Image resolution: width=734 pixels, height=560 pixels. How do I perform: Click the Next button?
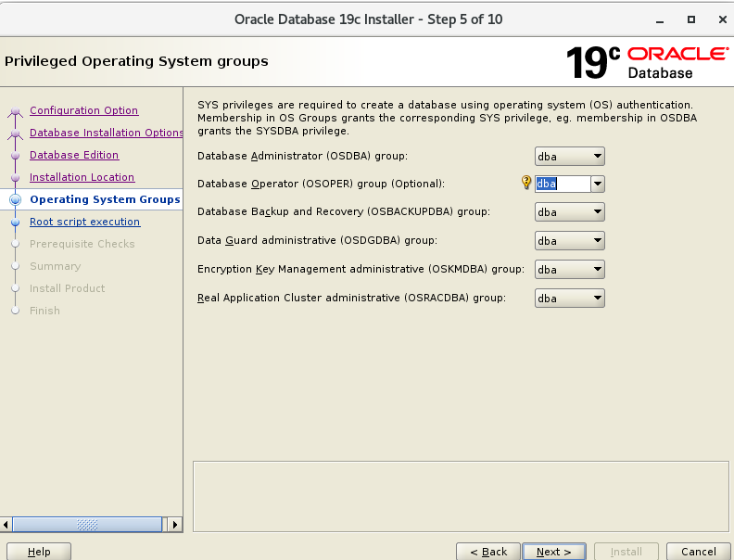(554, 552)
